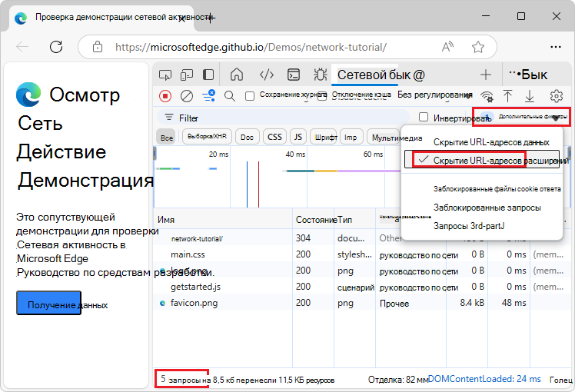The image size is (575, 392).
Task: Sort by the Тип column header
Action: (354, 220)
